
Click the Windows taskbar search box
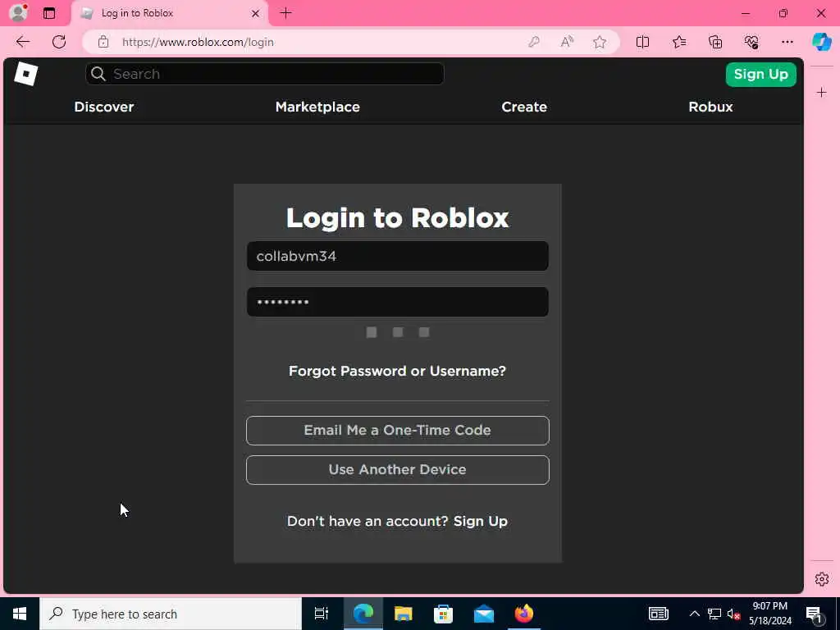[171, 614]
